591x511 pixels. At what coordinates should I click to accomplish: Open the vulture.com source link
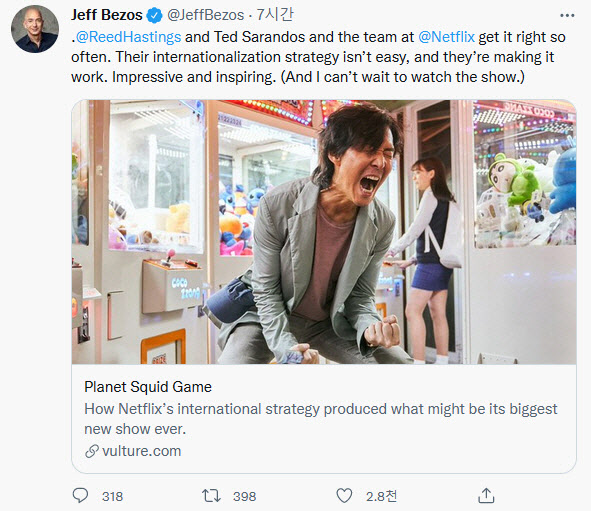(141, 451)
